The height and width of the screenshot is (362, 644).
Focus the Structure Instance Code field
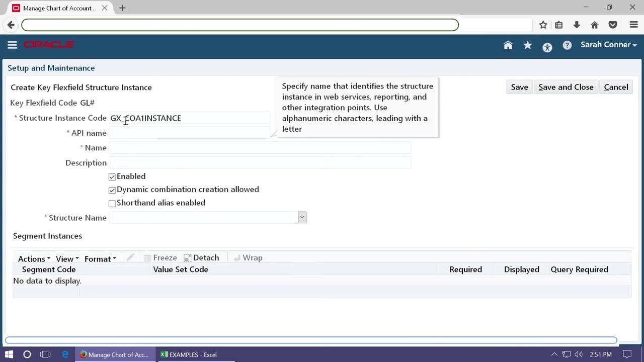point(189,118)
